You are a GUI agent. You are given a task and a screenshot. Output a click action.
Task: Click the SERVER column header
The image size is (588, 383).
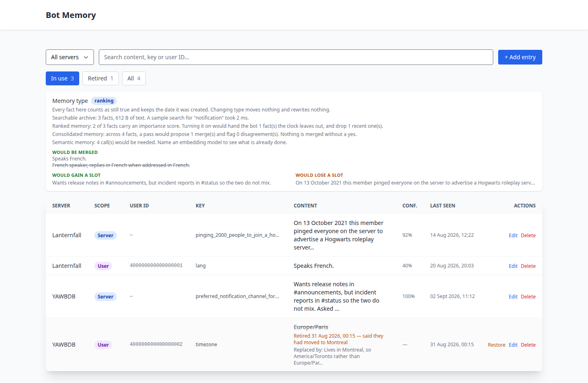pos(61,206)
